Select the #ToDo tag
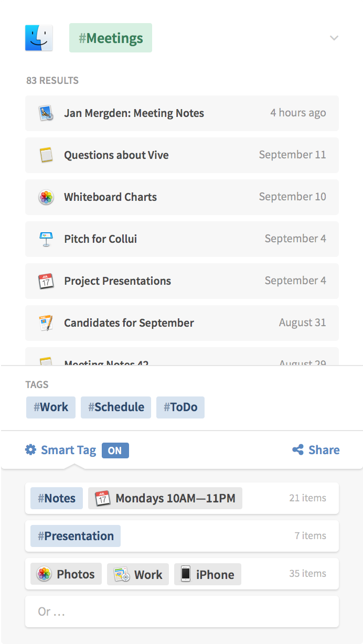The height and width of the screenshot is (644, 363). 180,407
